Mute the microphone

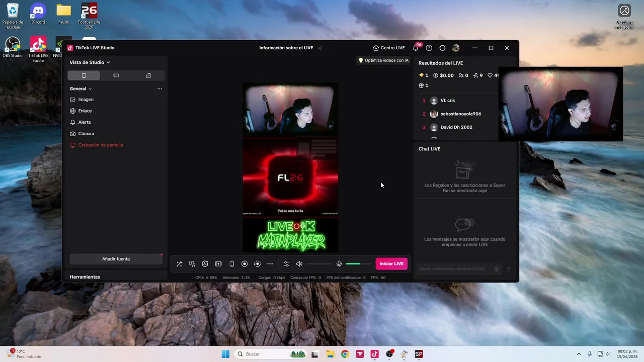click(339, 264)
